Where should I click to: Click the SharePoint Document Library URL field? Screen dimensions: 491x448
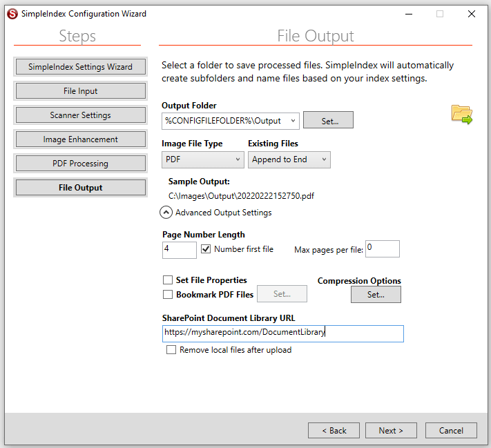click(283, 333)
